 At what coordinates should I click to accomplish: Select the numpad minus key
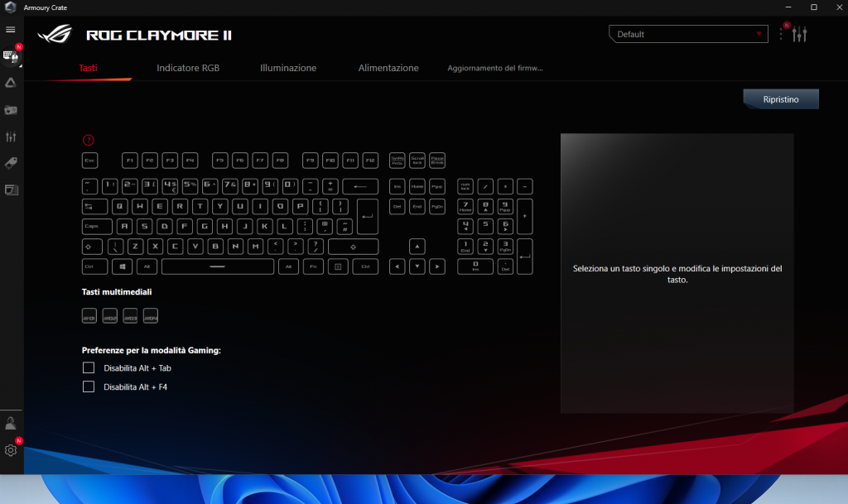click(524, 186)
